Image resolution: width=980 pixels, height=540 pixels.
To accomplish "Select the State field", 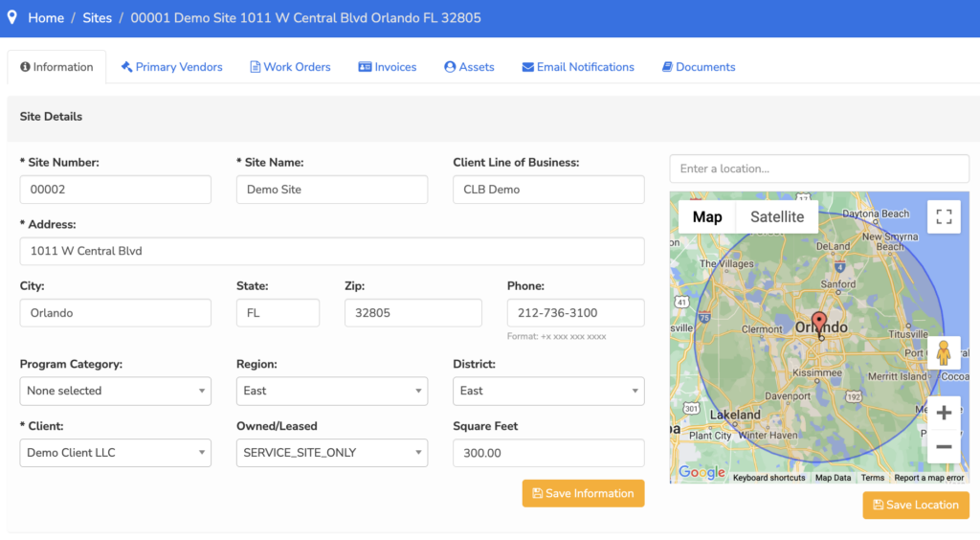I will (278, 312).
